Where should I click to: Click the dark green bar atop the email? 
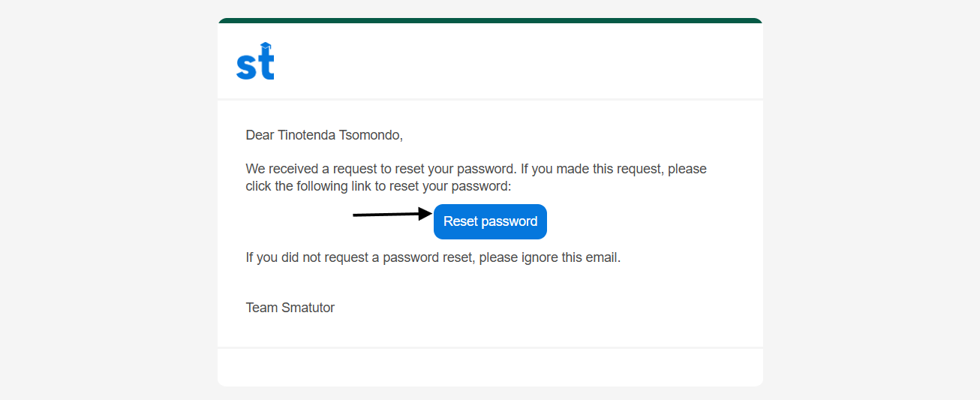(490, 21)
